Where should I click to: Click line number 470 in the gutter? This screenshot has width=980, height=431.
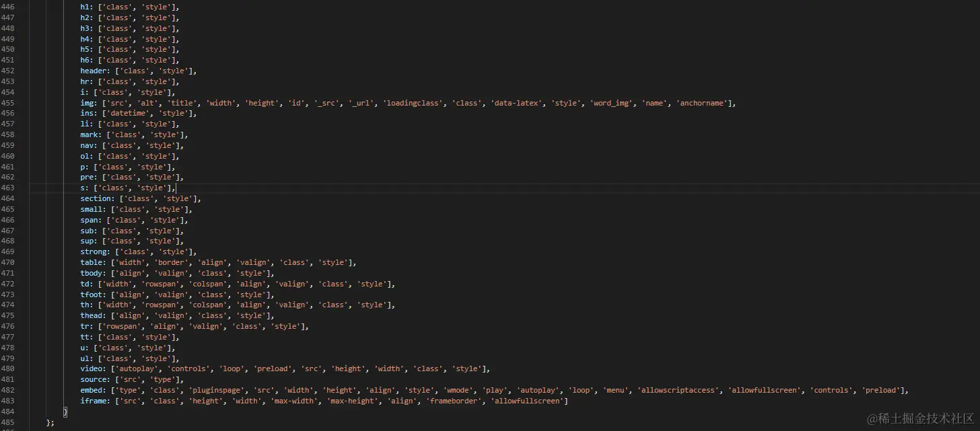[x=7, y=263]
